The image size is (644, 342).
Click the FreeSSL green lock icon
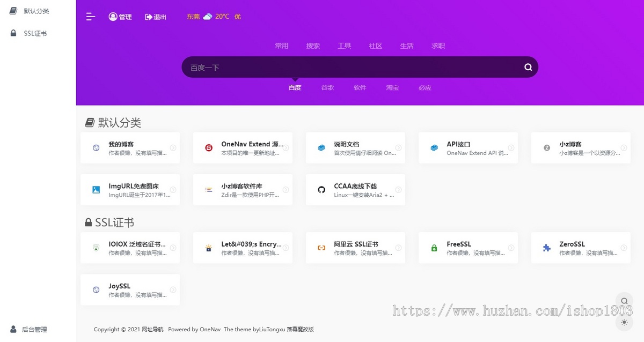434,248
